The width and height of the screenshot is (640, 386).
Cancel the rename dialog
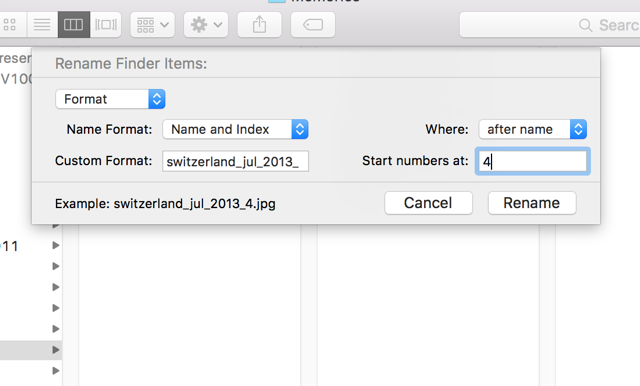click(428, 203)
